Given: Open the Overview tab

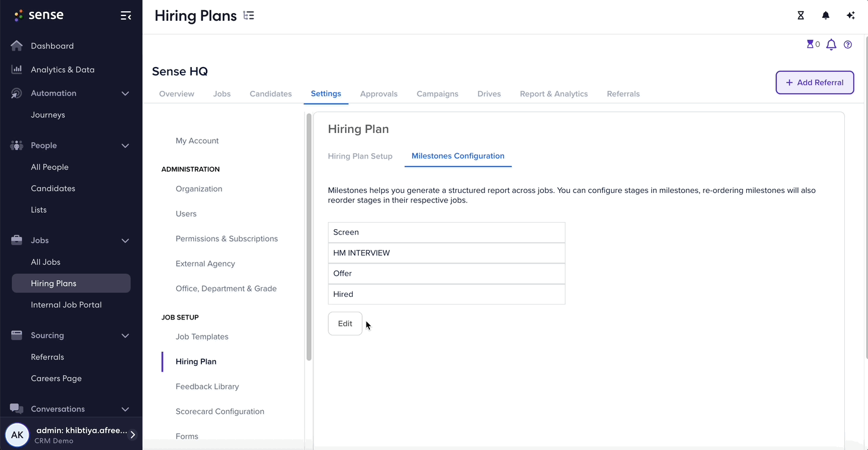Looking at the screenshot, I should coord(176,94).
